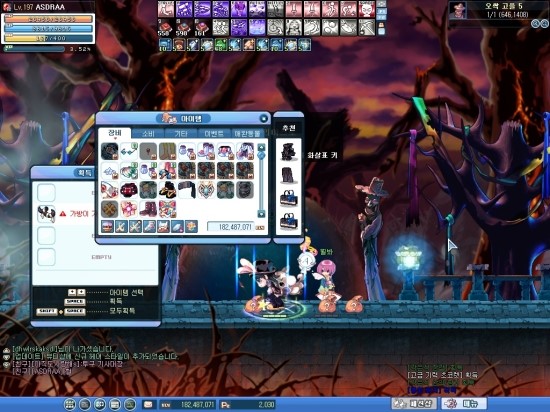Click the 추천 recommendation panel header
The image size is (550, 412).
289,128
